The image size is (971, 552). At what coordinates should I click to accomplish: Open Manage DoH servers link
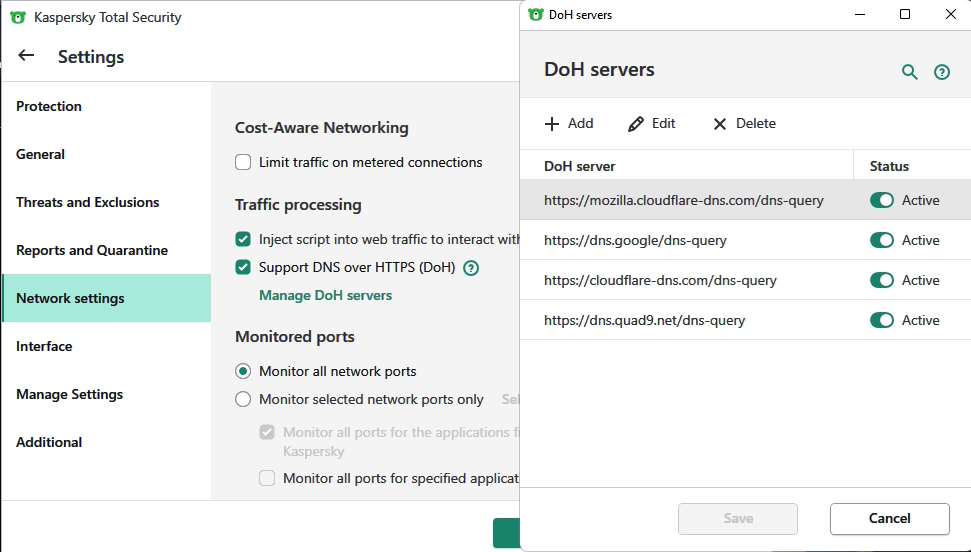tap(325, 295)
